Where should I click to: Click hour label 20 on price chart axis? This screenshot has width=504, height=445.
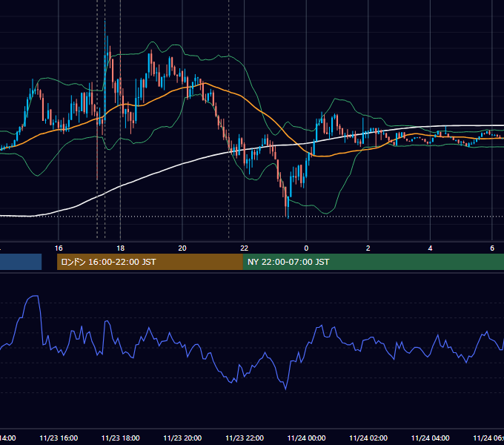182,248
